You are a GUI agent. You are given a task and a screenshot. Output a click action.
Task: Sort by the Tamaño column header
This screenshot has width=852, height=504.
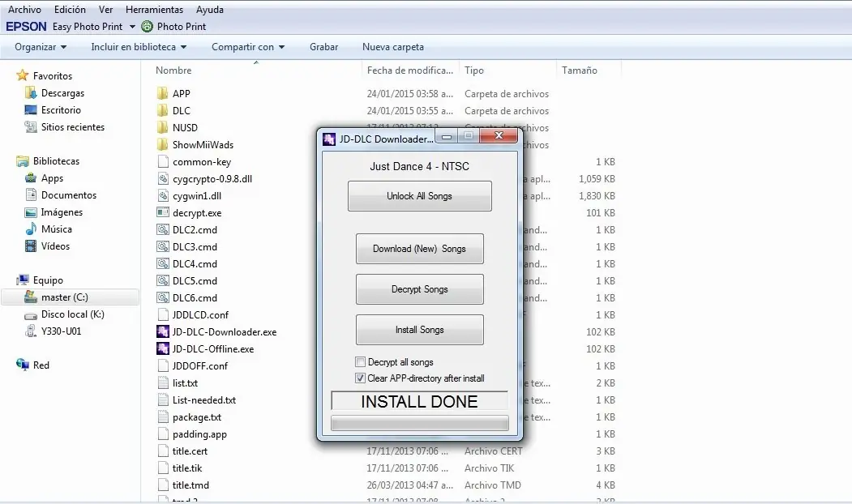coord(580,70)
